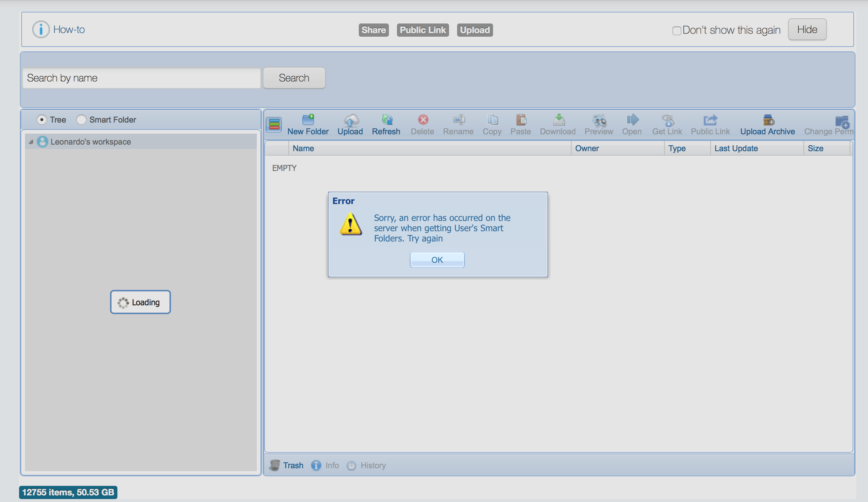Click the New Folder toolbar icon
The width and height of the screenshot is (868, 502).
click(x=308, y=120)
